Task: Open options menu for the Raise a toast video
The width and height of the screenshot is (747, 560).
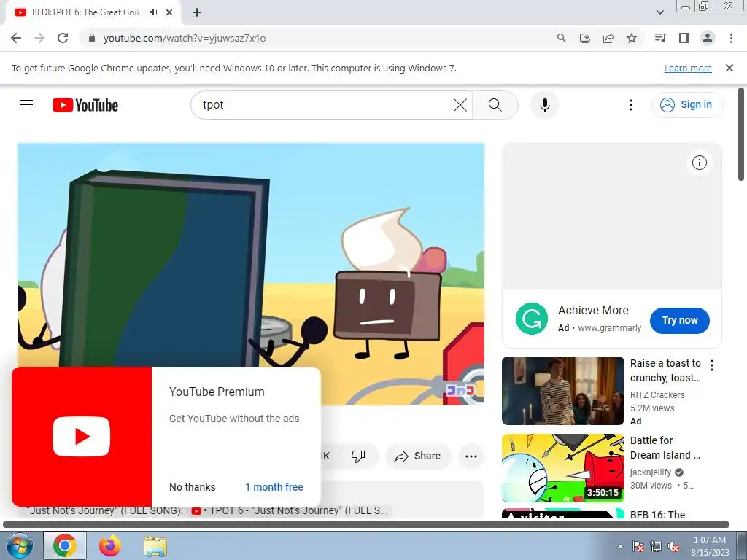Action: 712,365
